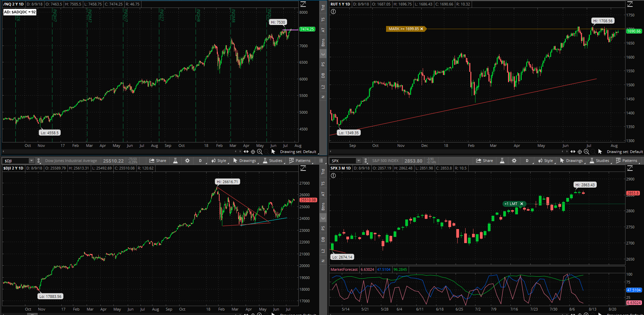Open the chart mode icon above the RUT chart

(630, 4)
